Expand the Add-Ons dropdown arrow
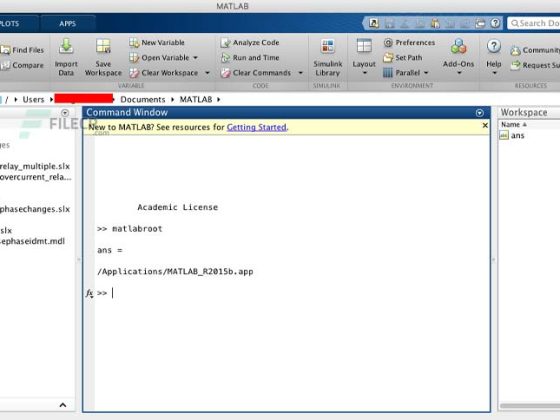This screenshot has width=560, height=420. click(x=459, y=73)
